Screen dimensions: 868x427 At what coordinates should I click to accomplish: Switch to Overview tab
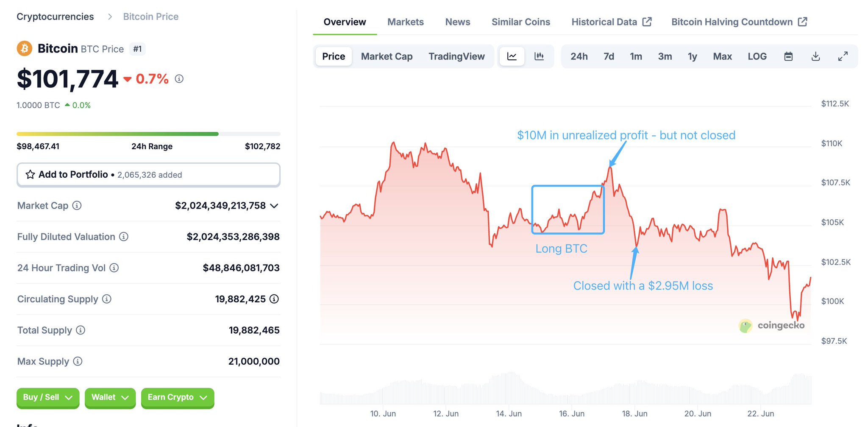pyautogui.click(x=345, y=22)
